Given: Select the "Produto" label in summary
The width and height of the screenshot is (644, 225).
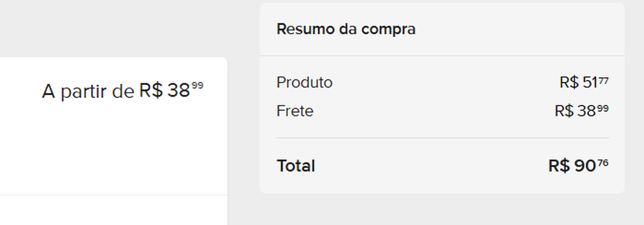Looking at the screenshot, I should click(x=304, y=83).
